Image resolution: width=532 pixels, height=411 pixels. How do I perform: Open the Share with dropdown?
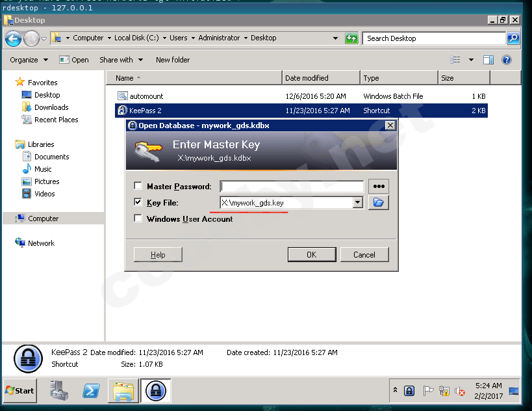coord(121,60)
